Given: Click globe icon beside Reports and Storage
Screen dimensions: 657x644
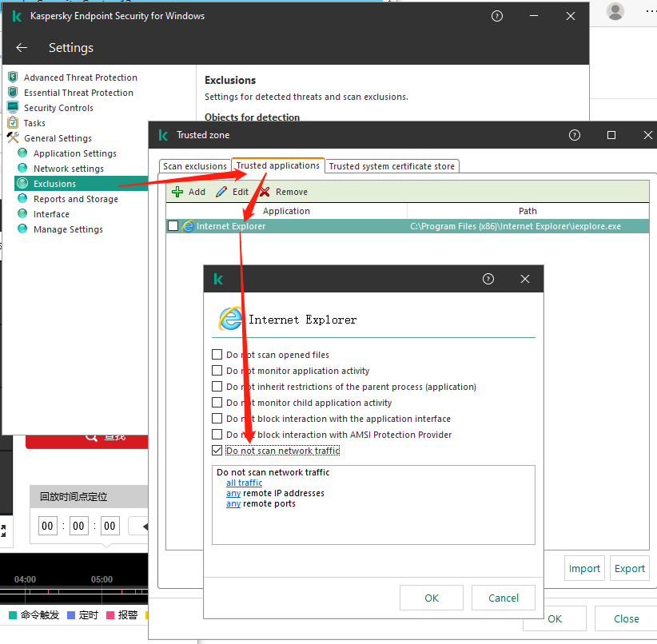Looking at the screenshot, I should [22, 199].
